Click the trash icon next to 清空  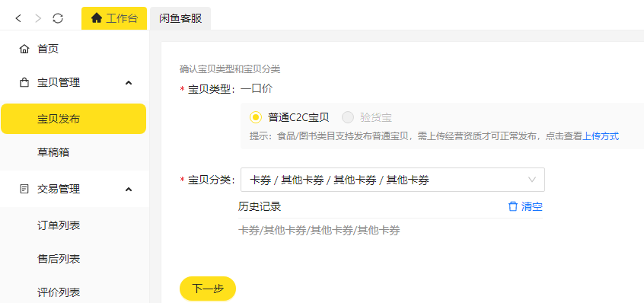pos(513,206)
